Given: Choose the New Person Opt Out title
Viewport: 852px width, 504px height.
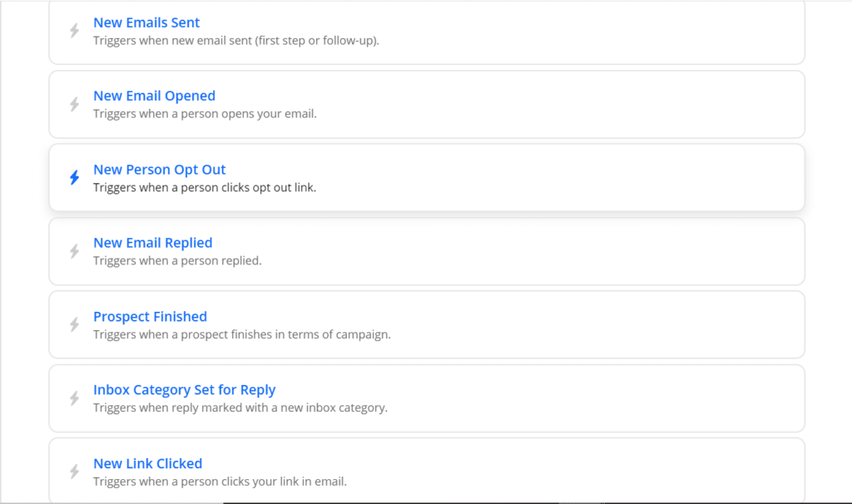Looking at the screenshot, I should (x=160, y=170).
